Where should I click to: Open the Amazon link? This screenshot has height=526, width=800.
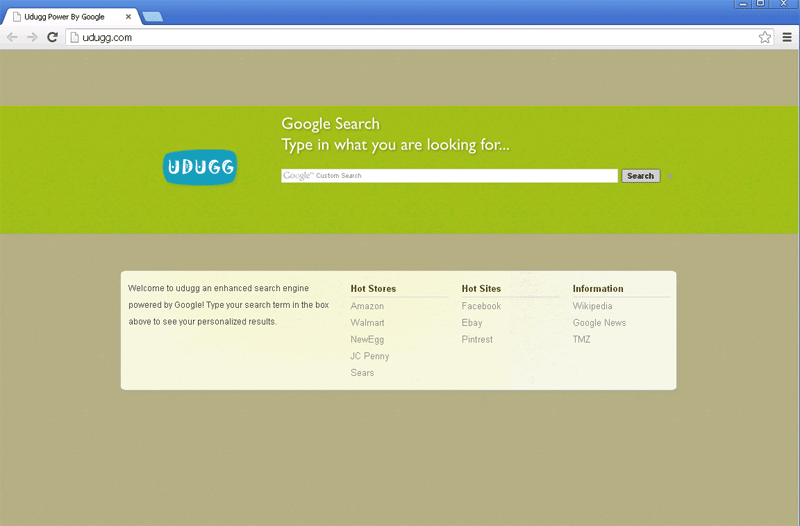coord(367,306)
